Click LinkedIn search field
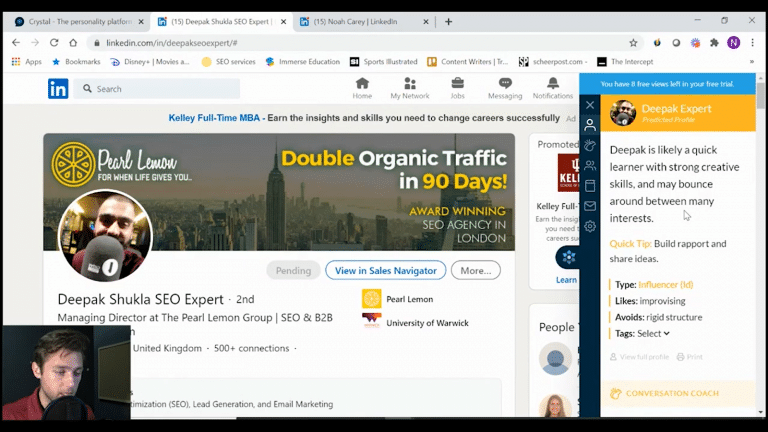This screenshot has height=432, width=768. 157,89
